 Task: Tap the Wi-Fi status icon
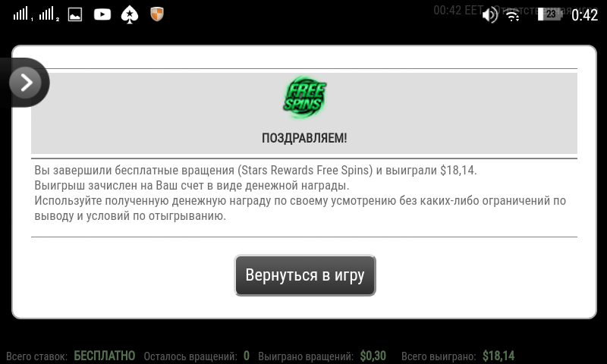513,15
